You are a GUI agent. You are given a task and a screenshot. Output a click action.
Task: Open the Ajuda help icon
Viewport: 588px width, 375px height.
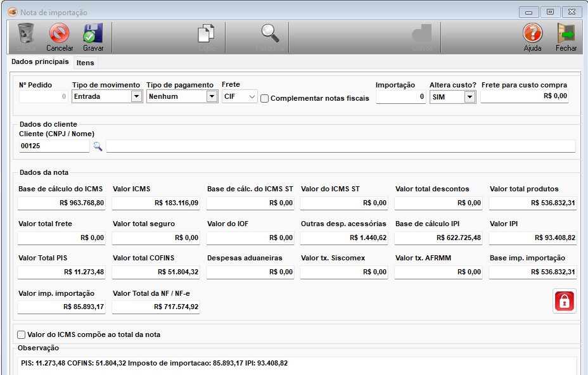click(532, 37)
